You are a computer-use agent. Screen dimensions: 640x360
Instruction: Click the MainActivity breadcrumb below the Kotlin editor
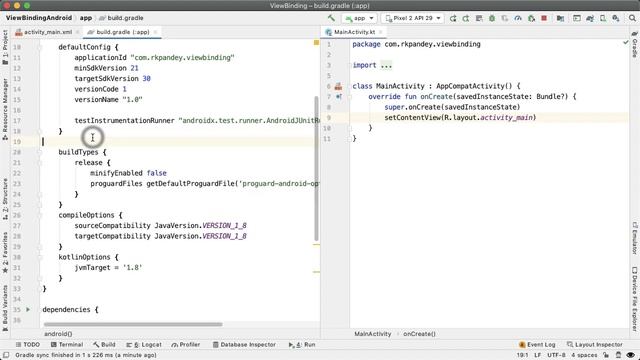point(373,334)
